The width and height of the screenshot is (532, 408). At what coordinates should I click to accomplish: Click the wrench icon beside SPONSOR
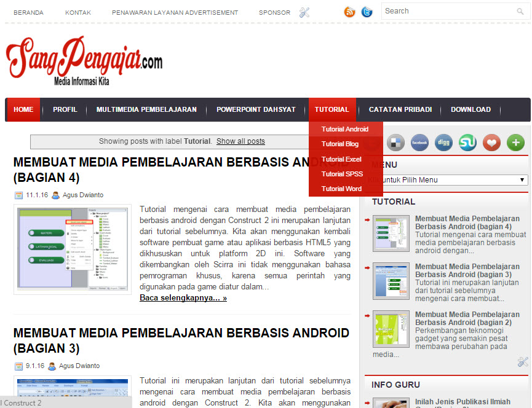point(304,12)
